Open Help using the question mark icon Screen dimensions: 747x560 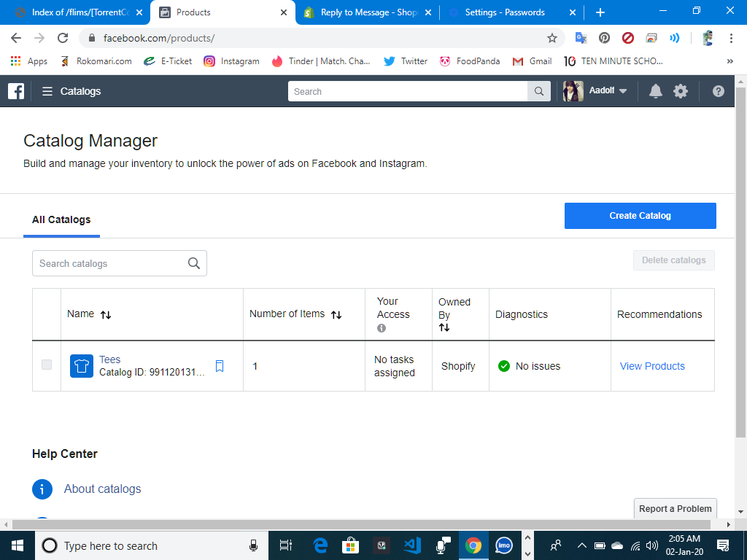point(718,90)
